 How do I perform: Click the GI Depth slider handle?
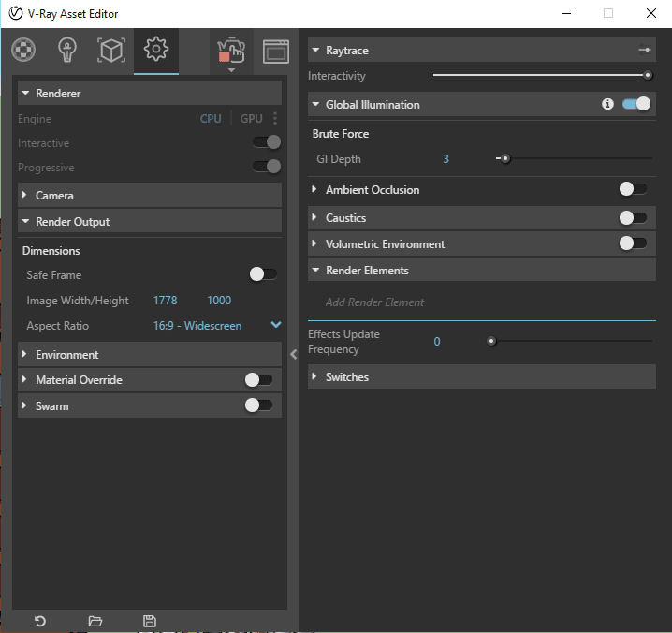[x=505, y=158]
